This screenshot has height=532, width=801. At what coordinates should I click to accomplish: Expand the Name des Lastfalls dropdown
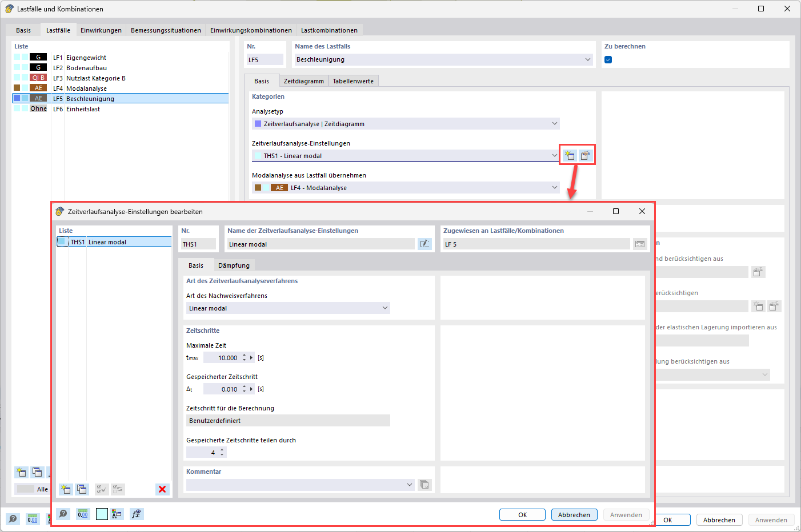coord(588,59)
